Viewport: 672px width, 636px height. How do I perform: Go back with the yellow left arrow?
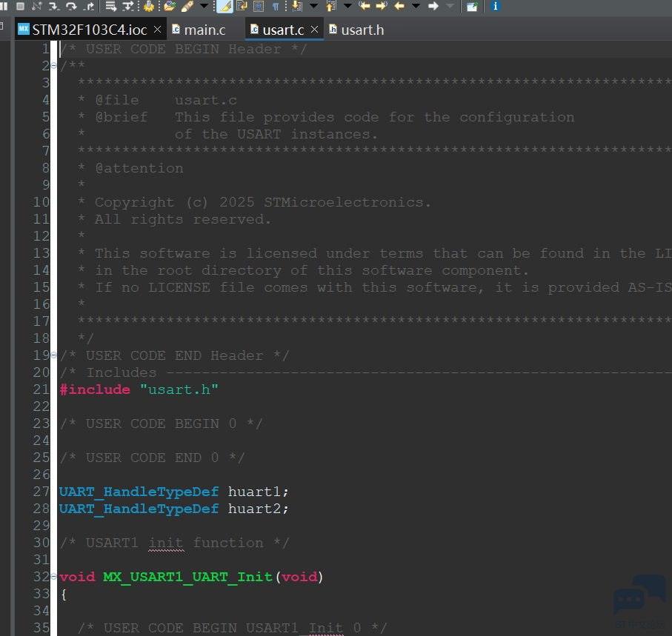coord(399,6)
